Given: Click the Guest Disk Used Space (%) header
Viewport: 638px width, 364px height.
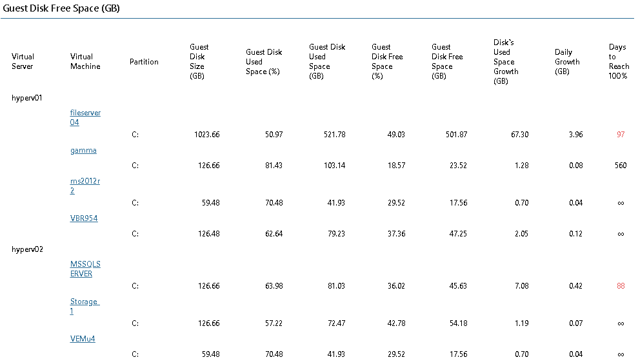Looking at the screenshot, I should coord(264,62).
